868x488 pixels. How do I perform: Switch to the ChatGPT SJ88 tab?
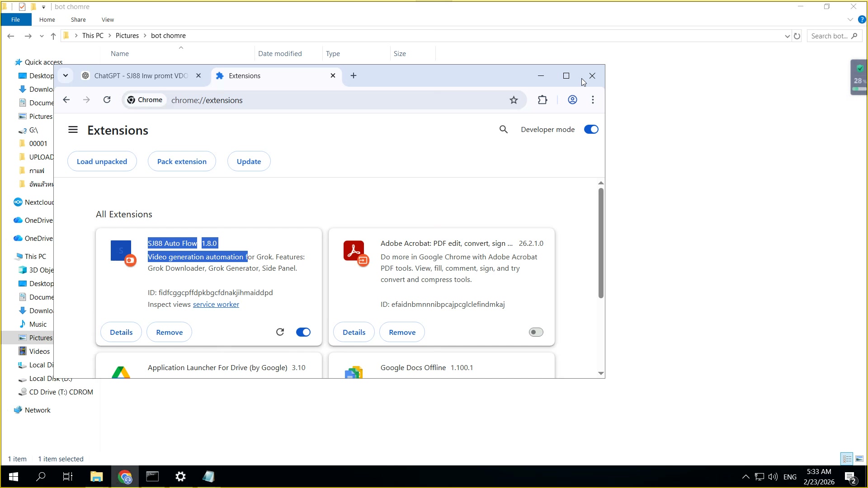click(x=140, y=76)
